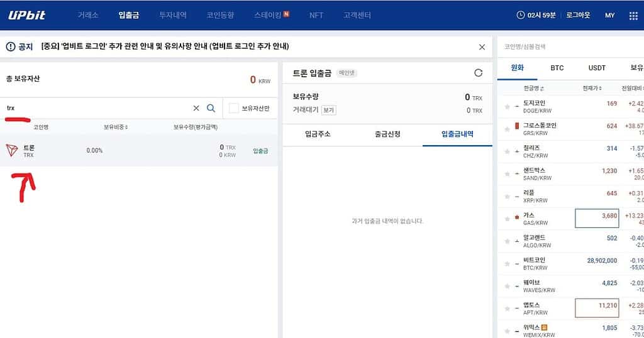Open the 고객센터 menu

click(x=357, y=15)
